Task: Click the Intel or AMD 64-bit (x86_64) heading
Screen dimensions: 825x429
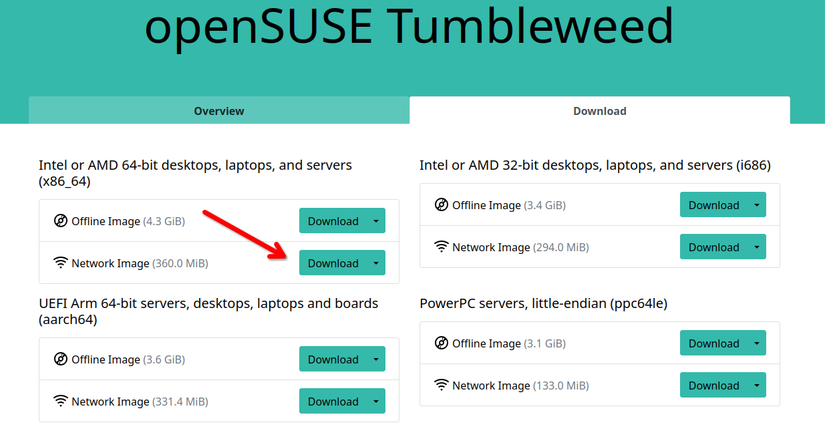Action: [x=195, y=173]
